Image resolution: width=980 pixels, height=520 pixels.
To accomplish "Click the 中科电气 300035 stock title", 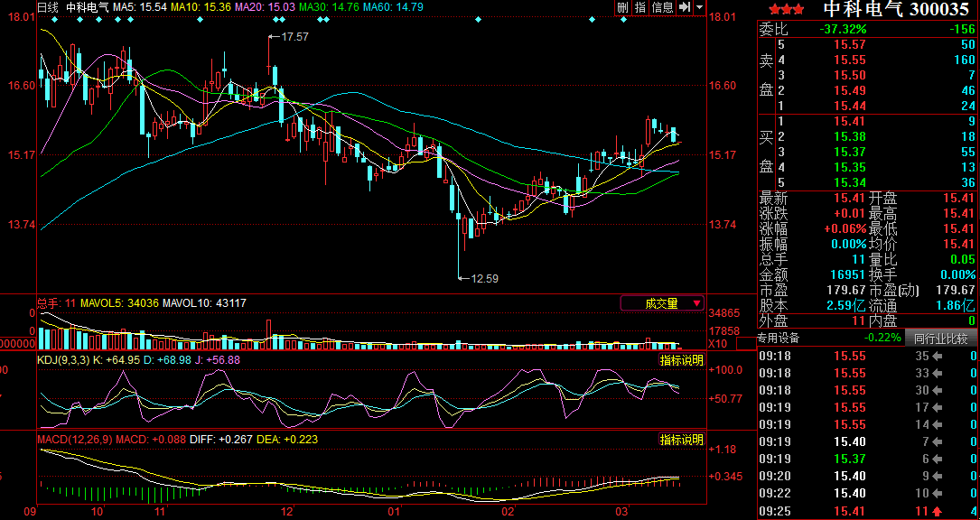I will 896,9.
